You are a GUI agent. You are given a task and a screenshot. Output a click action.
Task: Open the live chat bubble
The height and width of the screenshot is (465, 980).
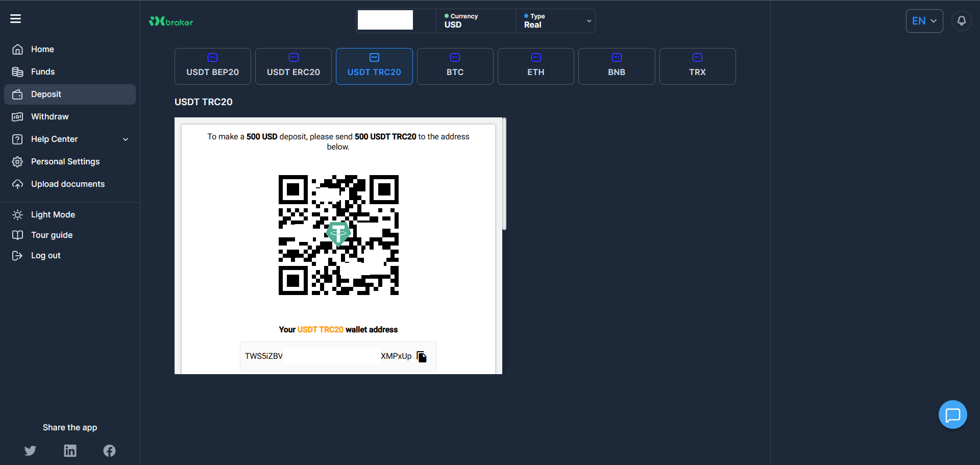coord(952,414)
